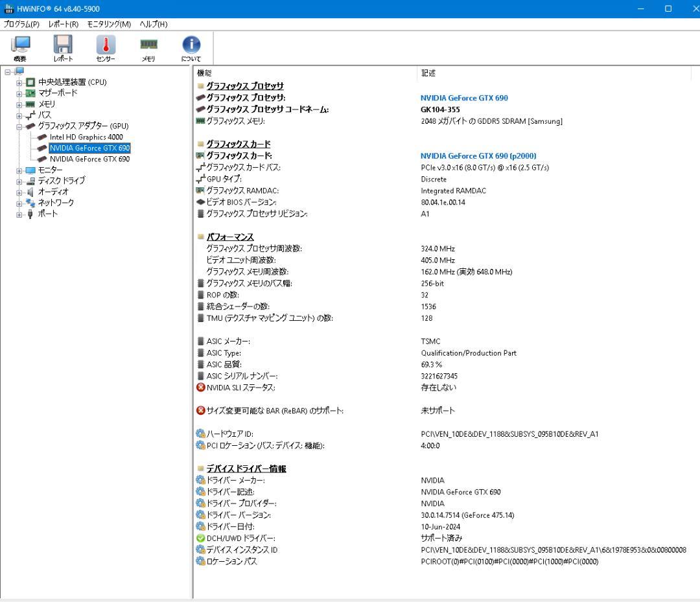Expand the オーディオ tree node
Viewport: 700px width, 602px height.
coord(19,193)
